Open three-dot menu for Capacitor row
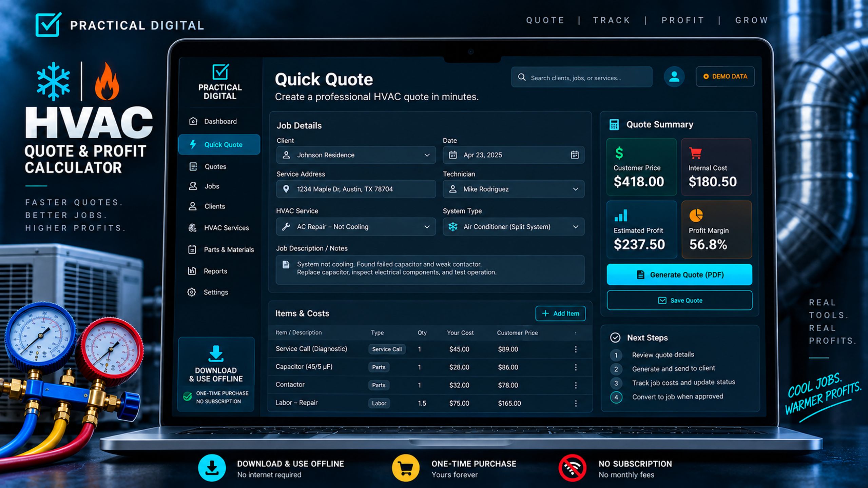Viewport: 868px width, 488px height. pos(576,367)
